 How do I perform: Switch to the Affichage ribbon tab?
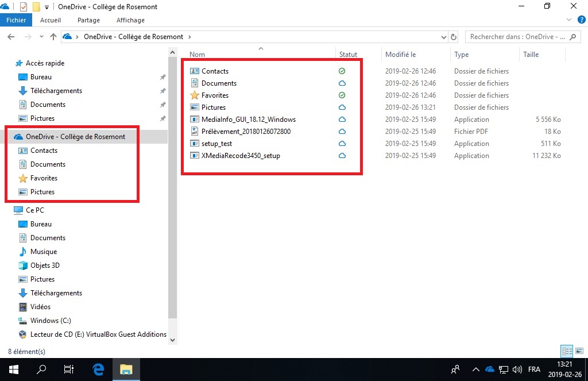click(x=130, y=20)
